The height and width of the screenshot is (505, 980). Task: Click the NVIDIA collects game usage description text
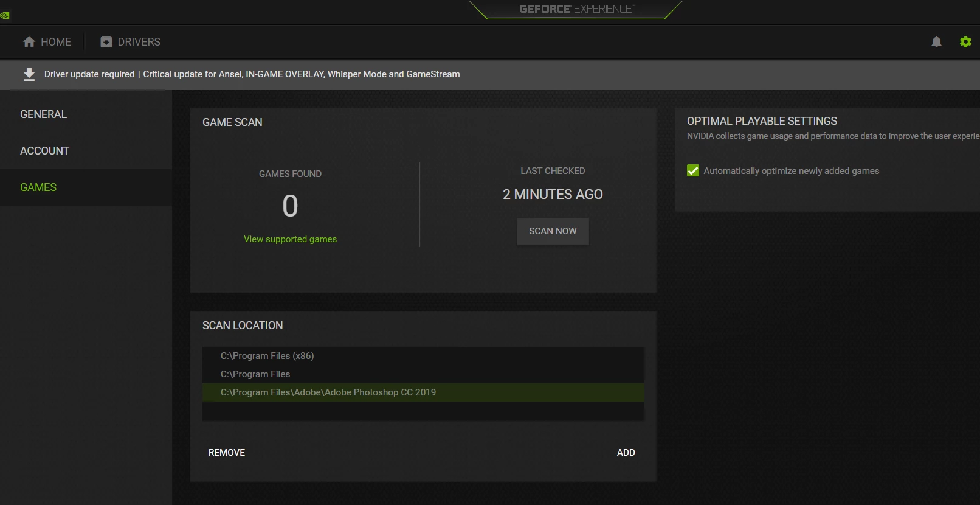(x=833, y=136)
